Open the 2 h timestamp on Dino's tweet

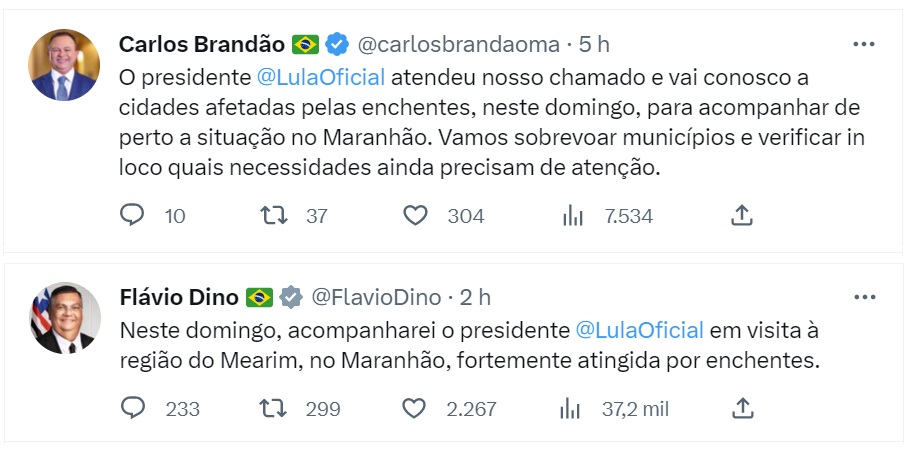click(476, 297)
